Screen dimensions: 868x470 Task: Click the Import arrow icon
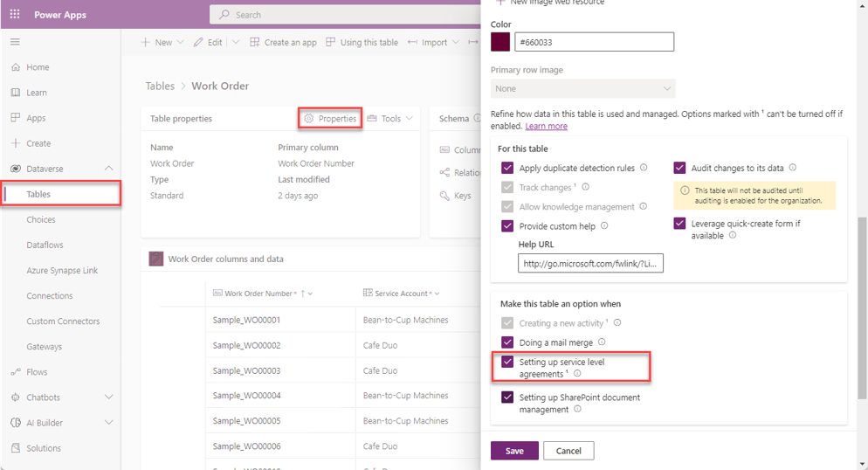412,42
